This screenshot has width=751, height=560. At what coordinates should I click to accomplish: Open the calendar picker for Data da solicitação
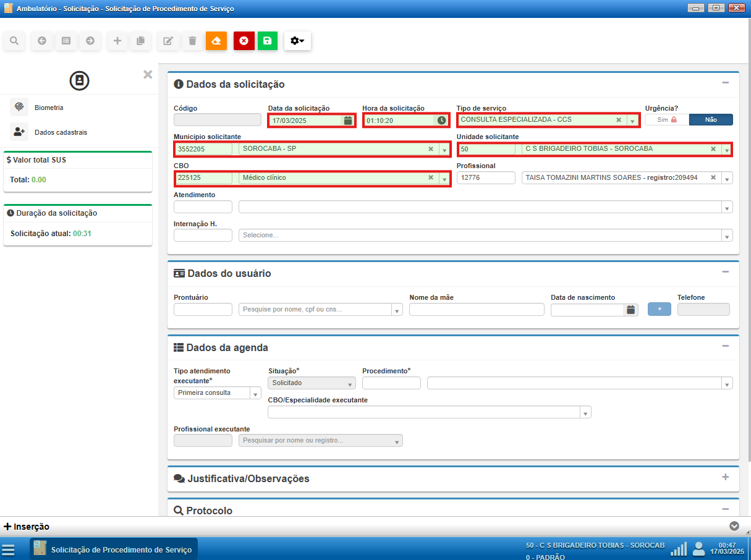pyautogui.click(x=348, y=121)
